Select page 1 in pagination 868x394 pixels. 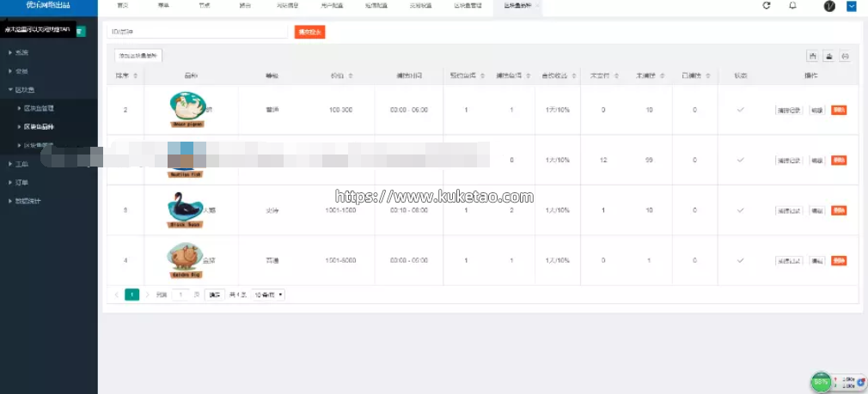tap(131, 294)
